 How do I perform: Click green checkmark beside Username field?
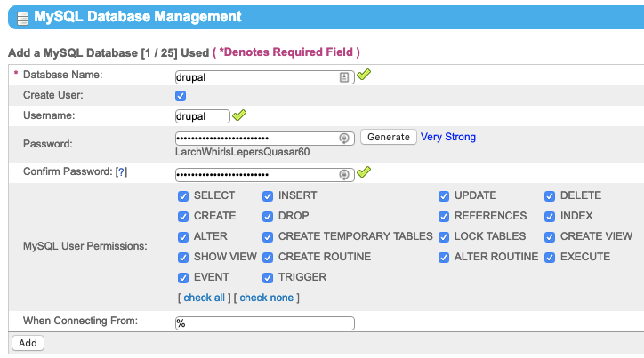239,115
